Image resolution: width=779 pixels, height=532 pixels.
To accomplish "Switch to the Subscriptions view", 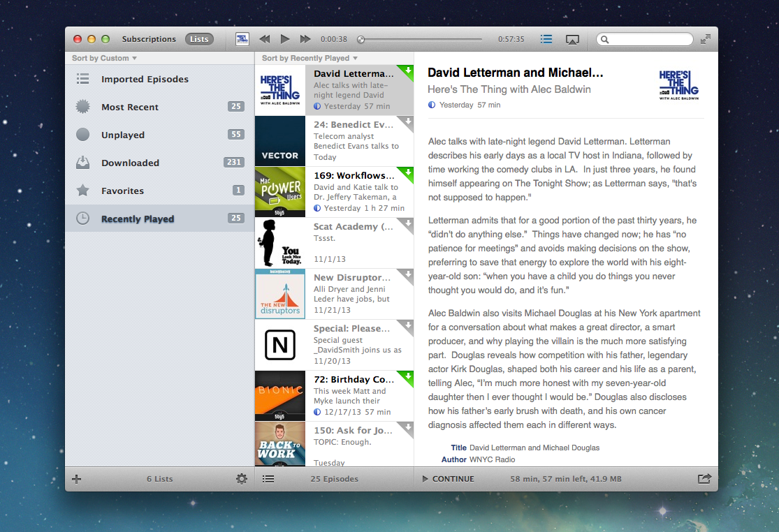I will tap(149, 39).
